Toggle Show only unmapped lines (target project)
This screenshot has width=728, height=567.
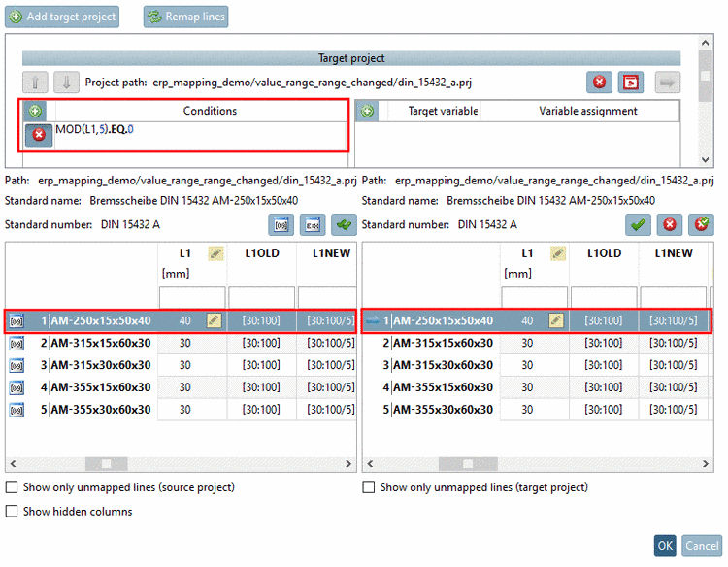point(369,487)
